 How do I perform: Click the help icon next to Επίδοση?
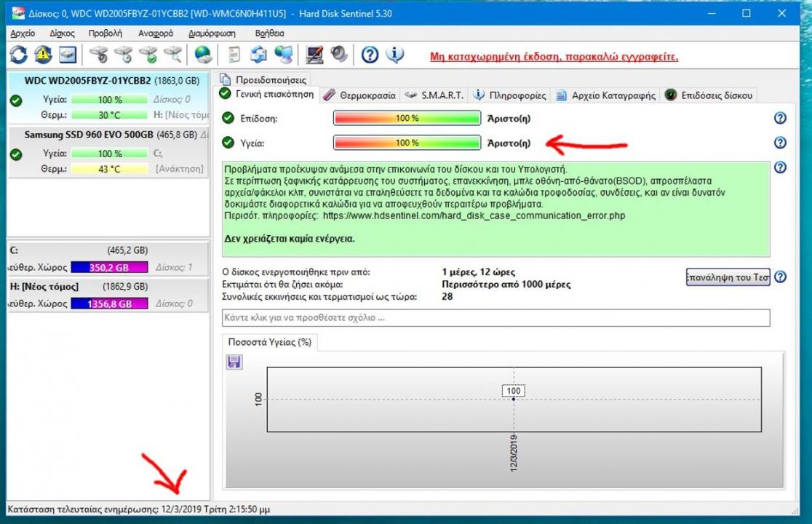tap(780, 118)
